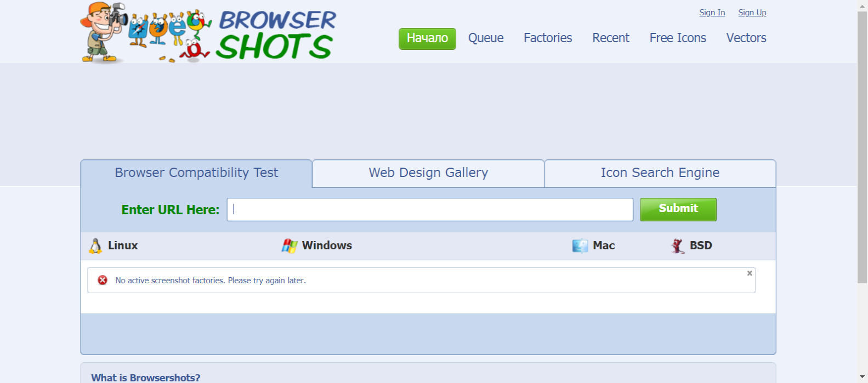Open the Factories menu item
This screenshot has width=868, height=383.
coord(548,38)
